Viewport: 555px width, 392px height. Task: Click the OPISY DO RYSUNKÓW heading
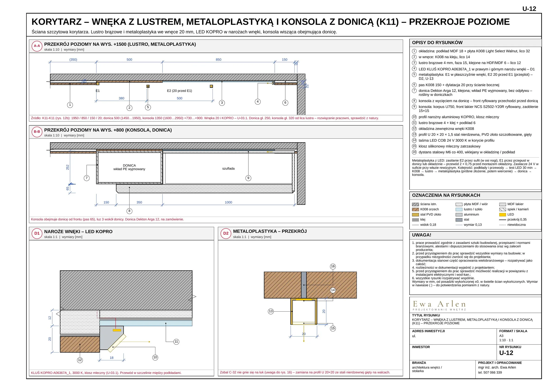tap(437, 43)
